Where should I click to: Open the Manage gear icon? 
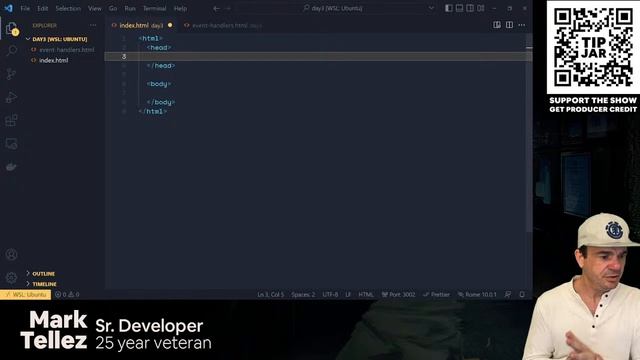click(x=11, y=278)
